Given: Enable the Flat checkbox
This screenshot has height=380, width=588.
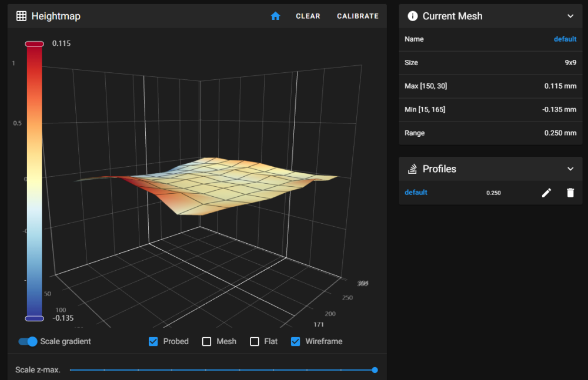Looking at the screenshot, I should click(255, 341).
